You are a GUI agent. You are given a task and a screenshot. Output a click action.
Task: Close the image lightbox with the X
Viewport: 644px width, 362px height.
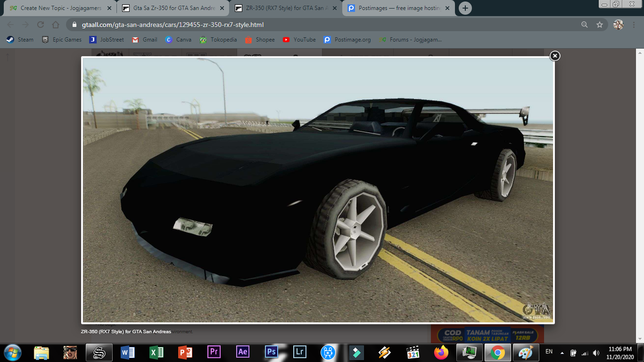[x=554, y=56]
